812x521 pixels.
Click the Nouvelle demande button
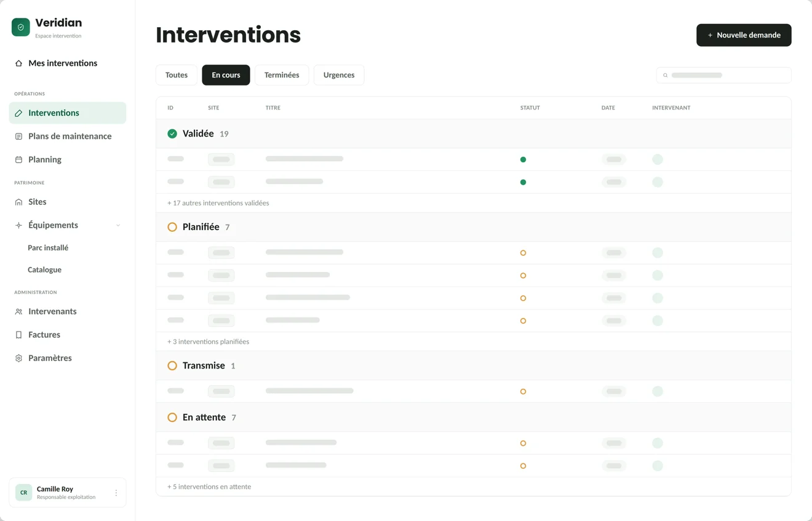(744, 35)
